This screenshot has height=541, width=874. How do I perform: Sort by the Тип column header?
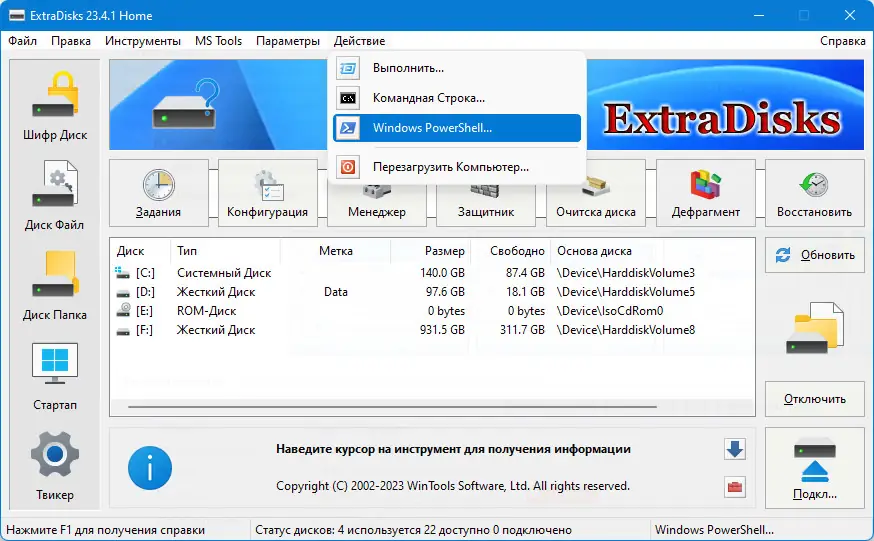225,251
